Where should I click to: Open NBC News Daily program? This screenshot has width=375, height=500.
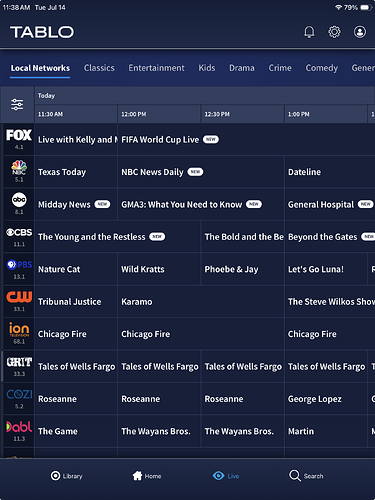(201, 172)
